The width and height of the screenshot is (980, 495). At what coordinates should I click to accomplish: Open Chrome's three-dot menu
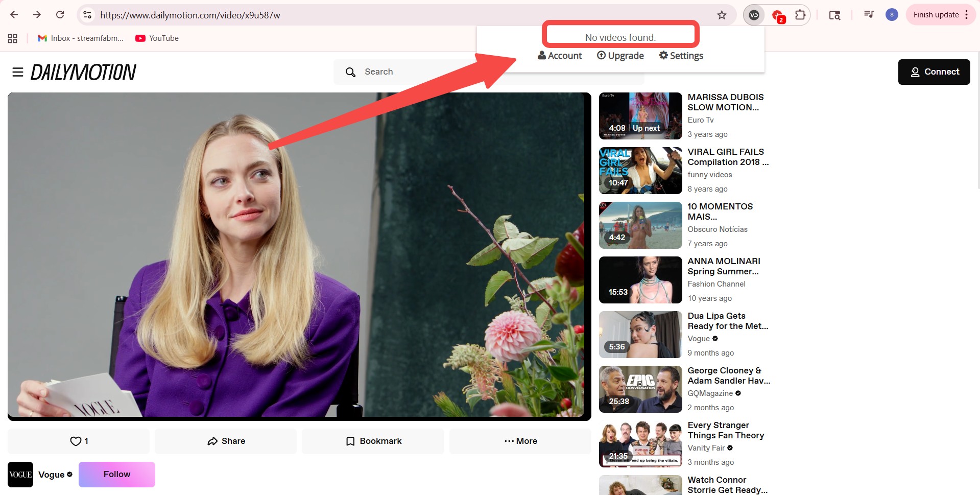click(x=967, y=14)
